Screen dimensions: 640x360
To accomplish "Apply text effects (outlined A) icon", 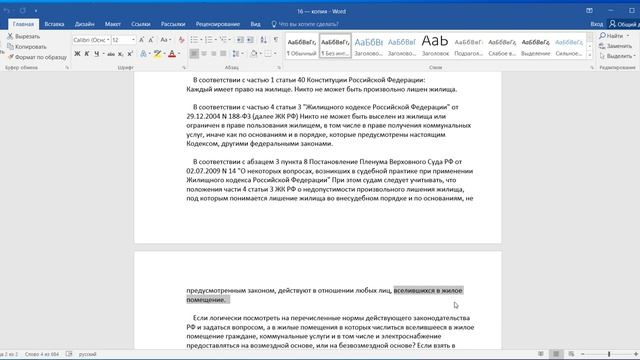I will point(143,53).
